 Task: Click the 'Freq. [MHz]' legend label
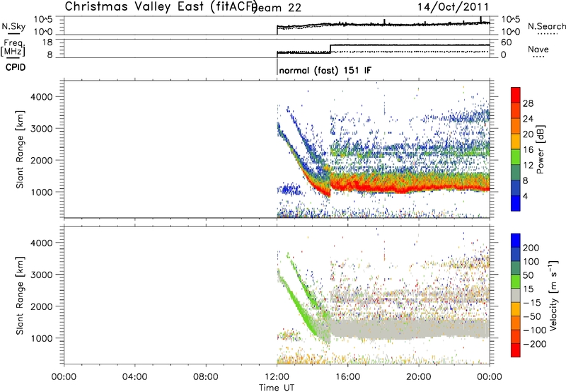[13, 47]
